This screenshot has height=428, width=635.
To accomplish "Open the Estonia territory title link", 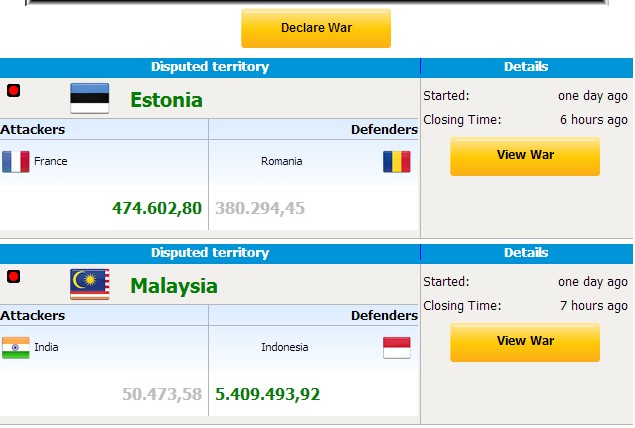I will [166, 100].
